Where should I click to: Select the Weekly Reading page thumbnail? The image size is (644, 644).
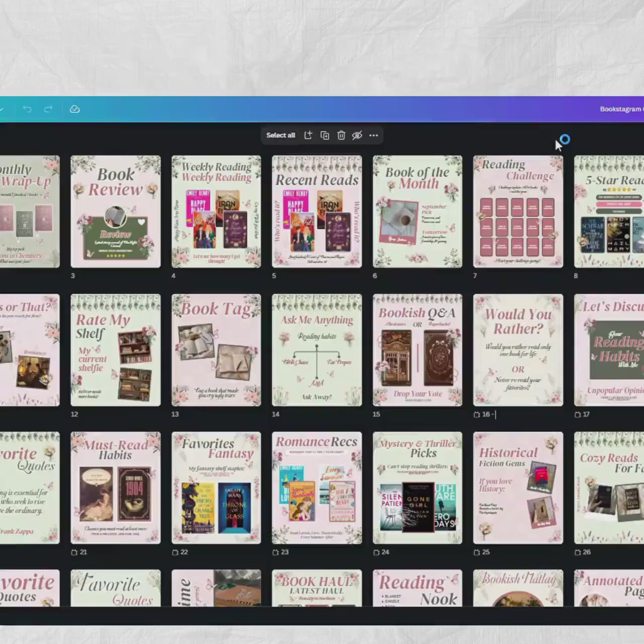coord(216,211)
